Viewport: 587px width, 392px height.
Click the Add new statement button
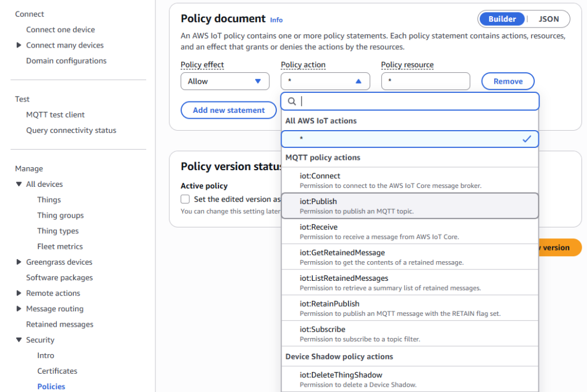click(228, 110)
